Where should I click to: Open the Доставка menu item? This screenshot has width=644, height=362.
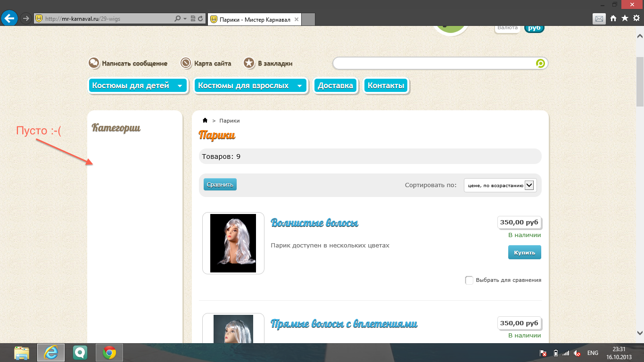coord(335,86)
